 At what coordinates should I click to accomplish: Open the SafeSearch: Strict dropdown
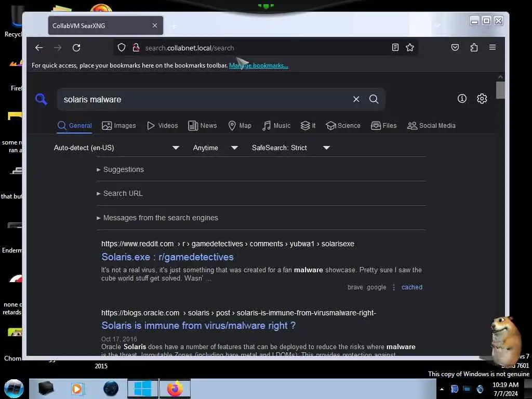[x=291, y=148]
